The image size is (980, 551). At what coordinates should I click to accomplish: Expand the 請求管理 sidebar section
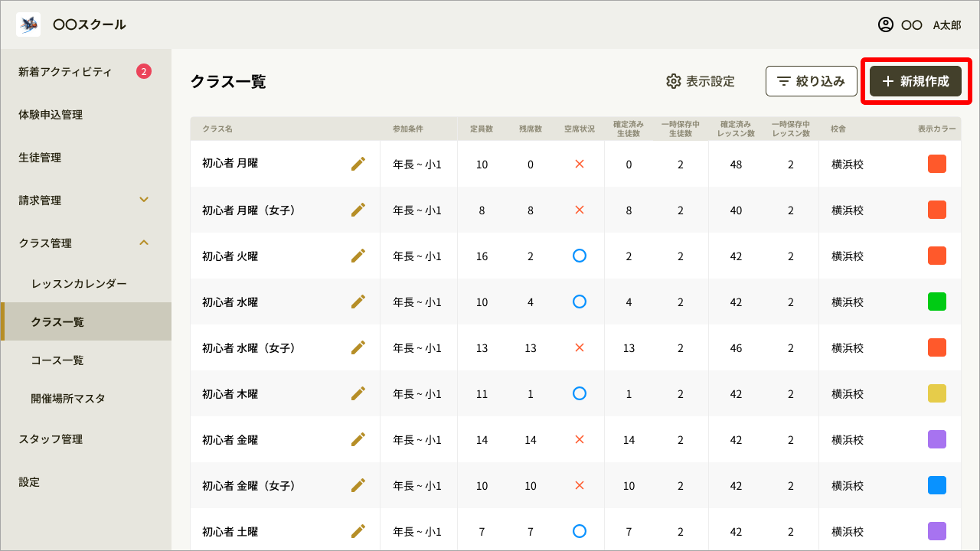point(144,201)
